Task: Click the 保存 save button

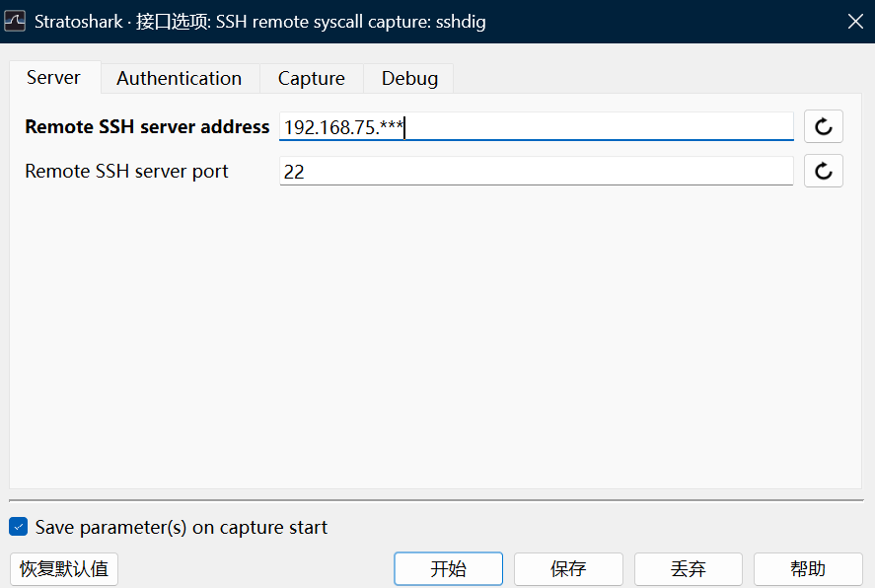Action: click(568, 568)
